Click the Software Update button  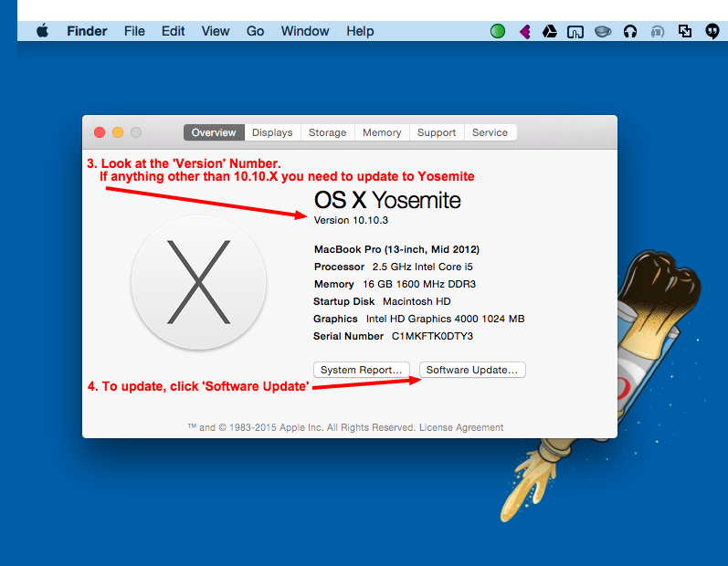coord(472,370)
